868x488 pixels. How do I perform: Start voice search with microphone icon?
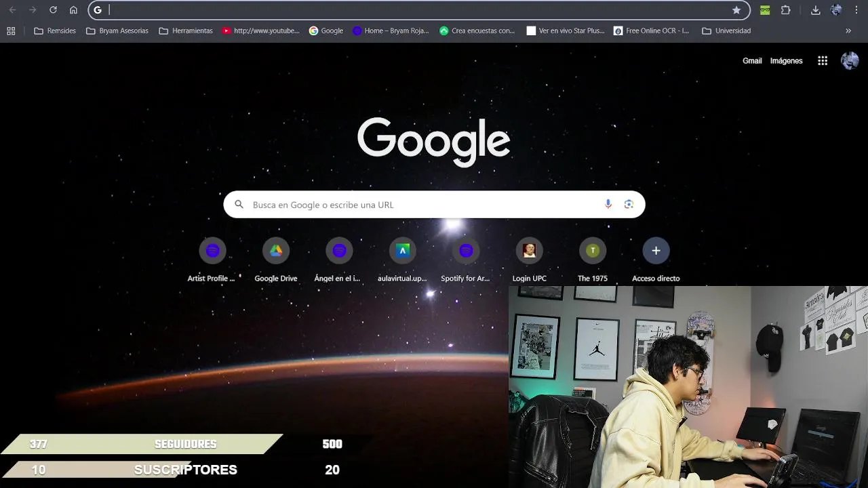point(608,205)
